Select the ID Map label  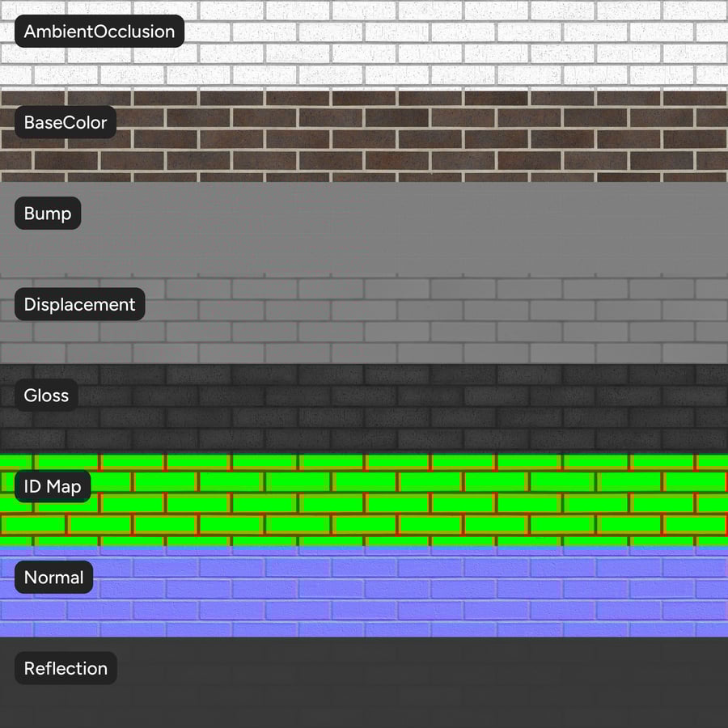tap(53, 486)
